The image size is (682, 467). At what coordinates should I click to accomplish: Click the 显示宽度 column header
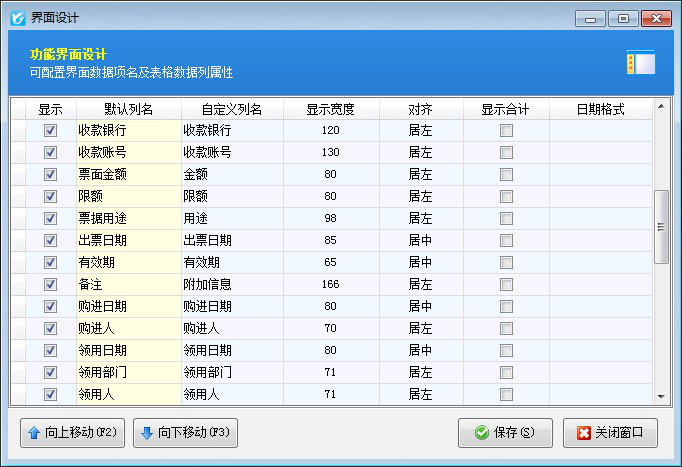tap(331, 109)
